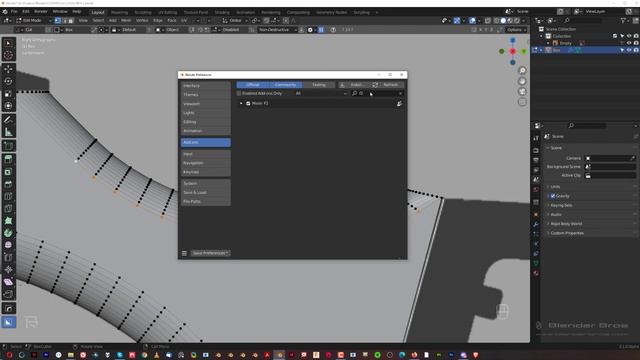Expand the Mesh: F2 add-on details
The width and height of the screenshot is (640, 360).
(x=241, y=104)
